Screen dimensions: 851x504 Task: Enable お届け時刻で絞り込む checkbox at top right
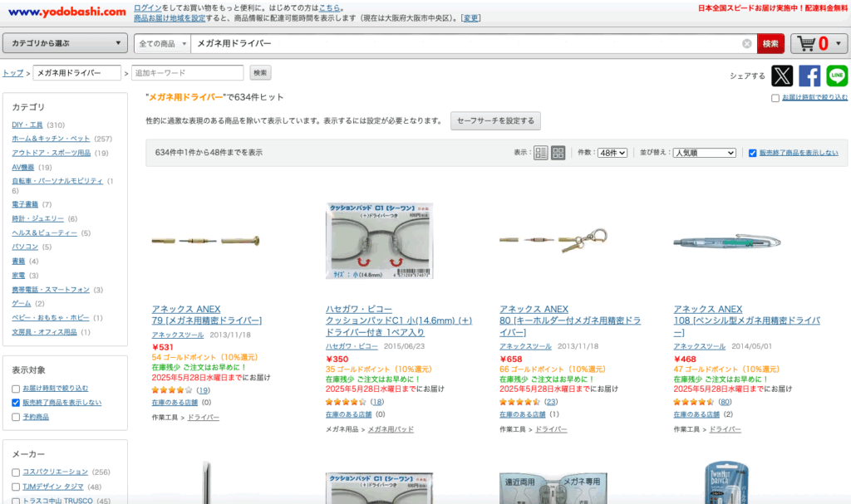[775, 98]
